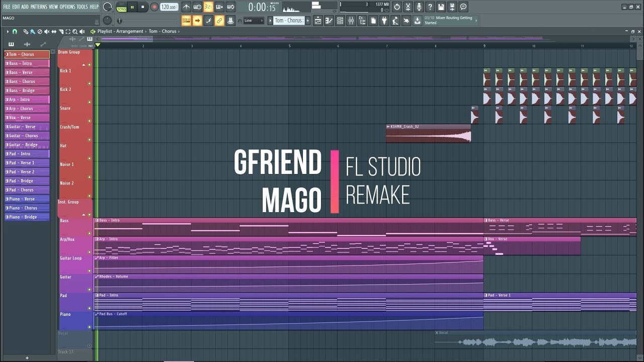Click the overdub recording icon

pyautogui.click(x=219, y=7)
